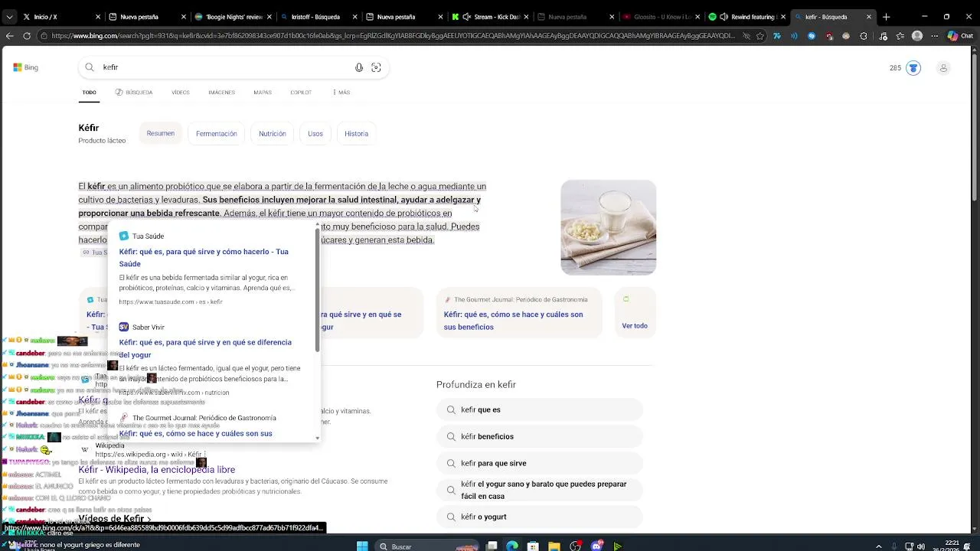Open Kéfir - Wikipedia, la enciclopedia libre

click(157, 470)
